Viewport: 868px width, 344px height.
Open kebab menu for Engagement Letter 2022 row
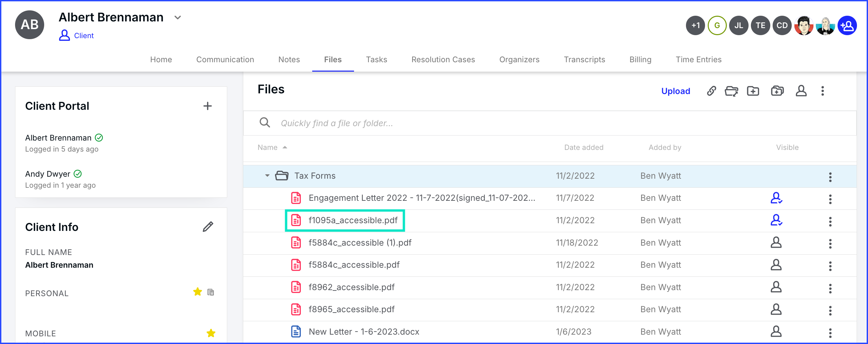[830, 199]
